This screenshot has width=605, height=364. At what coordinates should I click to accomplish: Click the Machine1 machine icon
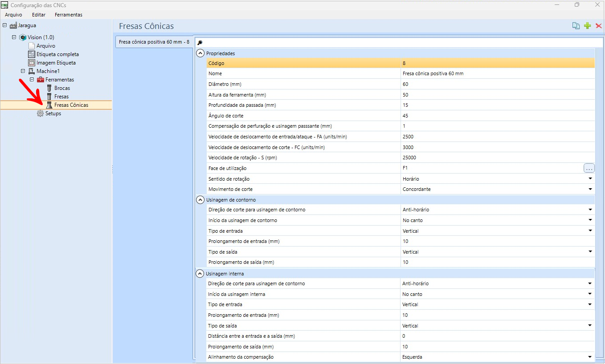pyautogui.click(x=31, y=71)
